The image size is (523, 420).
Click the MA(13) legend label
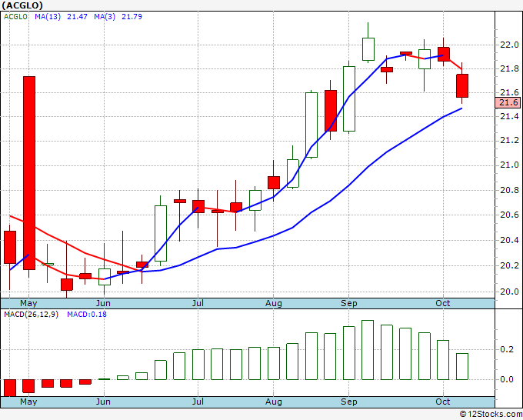click(x=48, y=17)
